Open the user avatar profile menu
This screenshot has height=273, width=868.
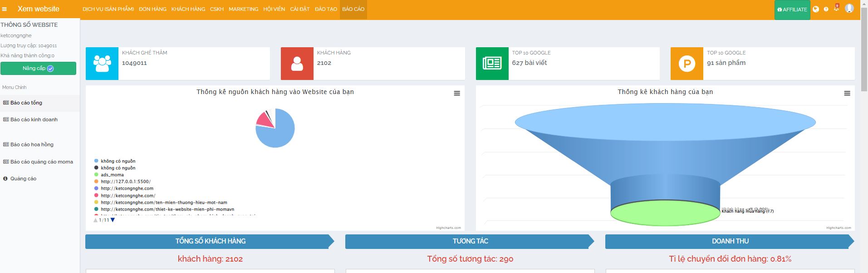(x=849, y=9)
